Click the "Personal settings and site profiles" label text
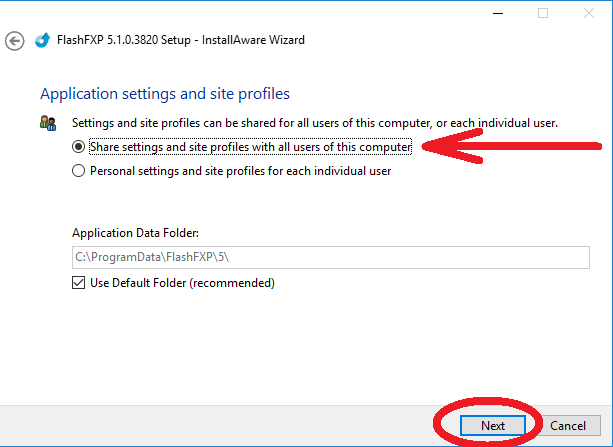Viewport: 613px width, 447px height. [x=240, y=171]
